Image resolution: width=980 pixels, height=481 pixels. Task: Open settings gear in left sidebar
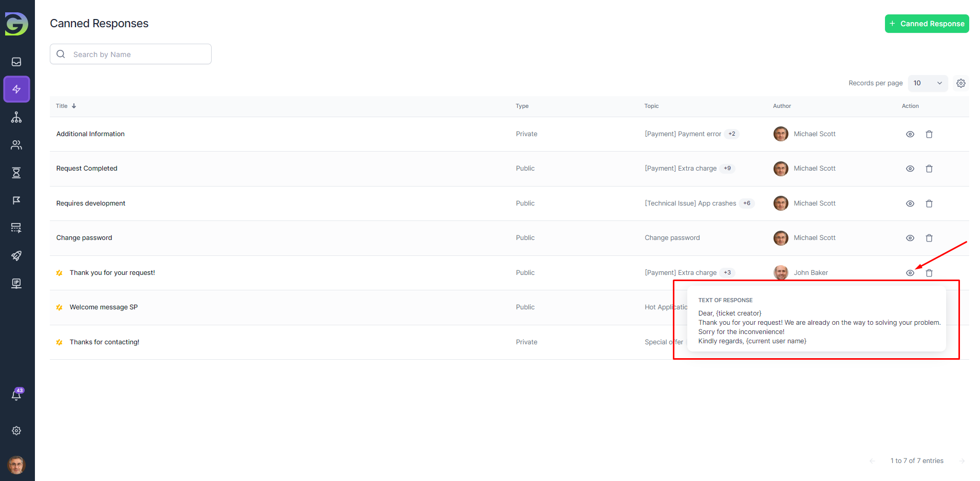16,431
